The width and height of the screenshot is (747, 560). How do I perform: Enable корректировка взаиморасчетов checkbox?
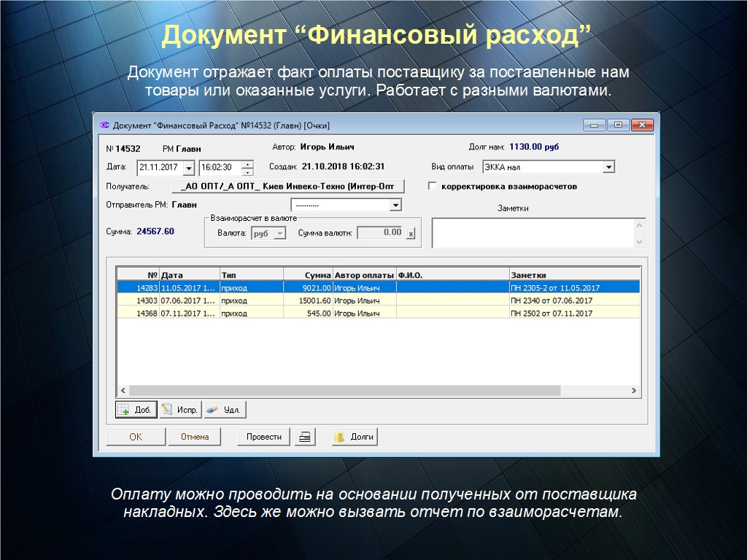tap(433, 187)
